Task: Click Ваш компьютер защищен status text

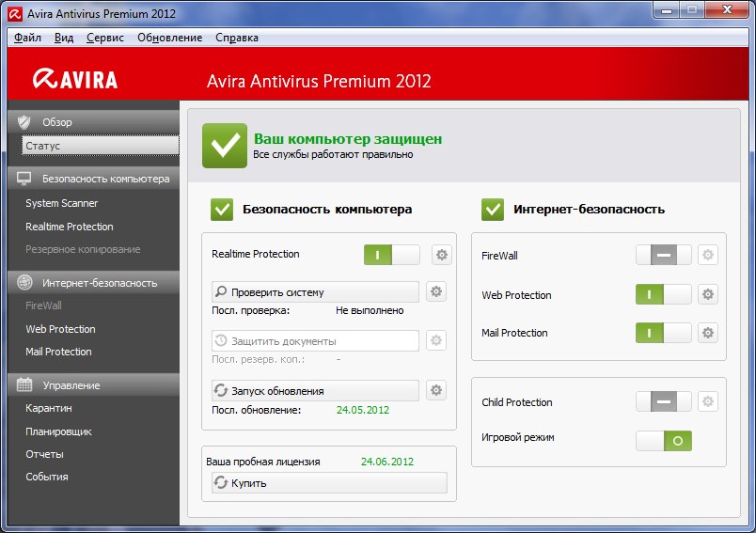Action: (x=348, y=139)
